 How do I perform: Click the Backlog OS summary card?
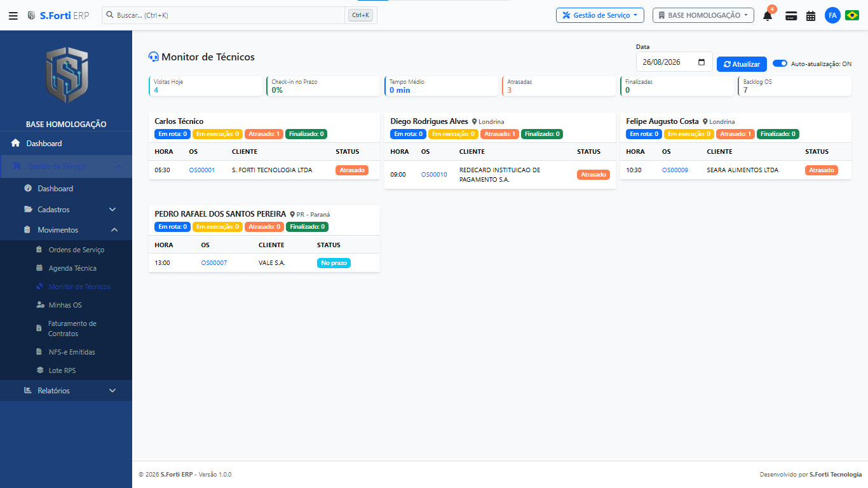795,86
